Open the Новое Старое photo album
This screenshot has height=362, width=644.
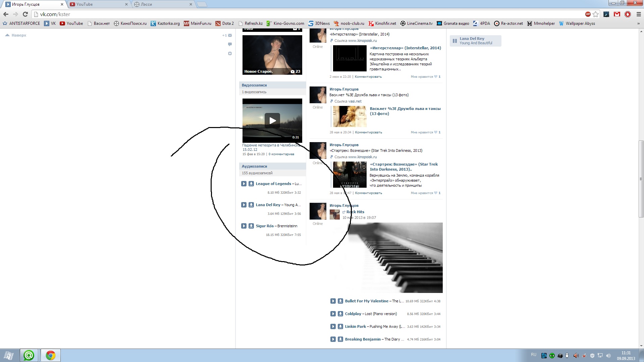click(272, 55)
